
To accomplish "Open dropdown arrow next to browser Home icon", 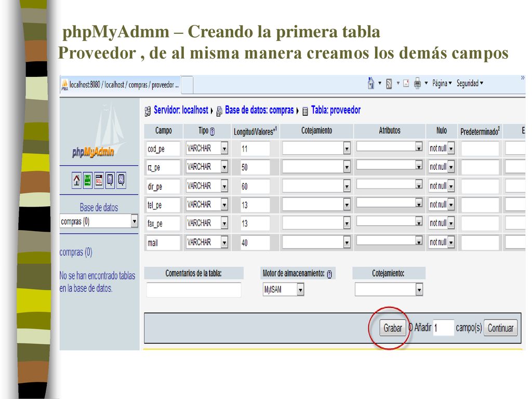I will point(380,83).
